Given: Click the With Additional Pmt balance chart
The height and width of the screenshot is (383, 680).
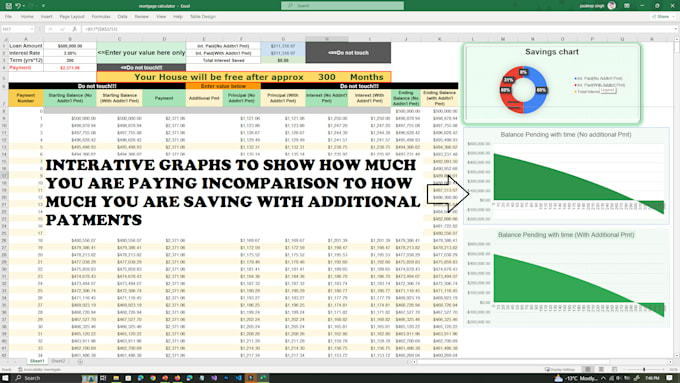Looking at the screenshot, I should [566, 278].
